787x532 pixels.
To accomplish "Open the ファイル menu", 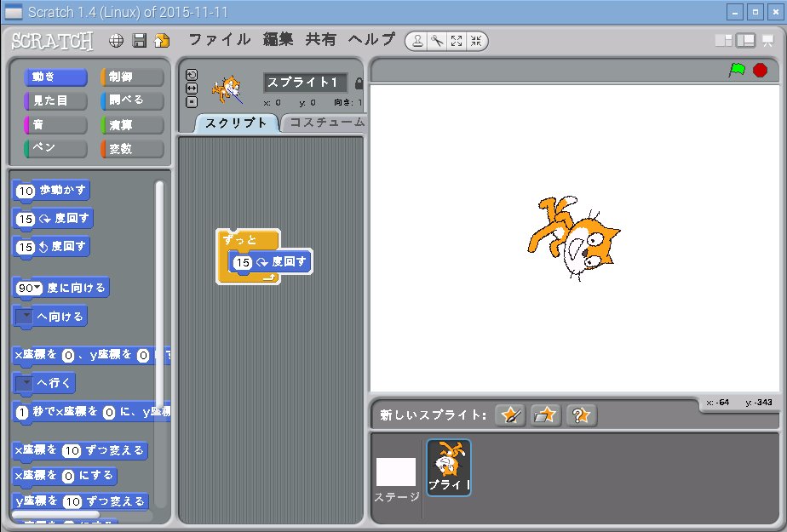I will tap(220, 40).
